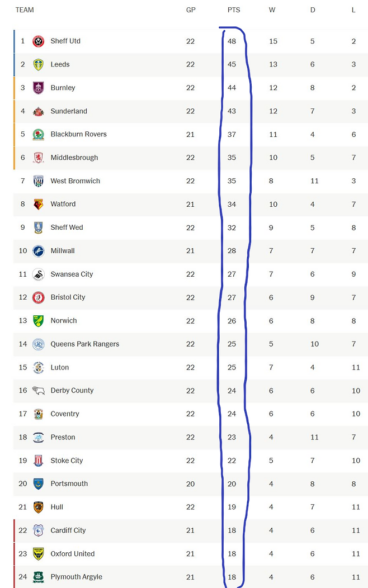Click the Sunderland club badge
This screenshot has width=368, height=588.
click(x=38, y=111)
